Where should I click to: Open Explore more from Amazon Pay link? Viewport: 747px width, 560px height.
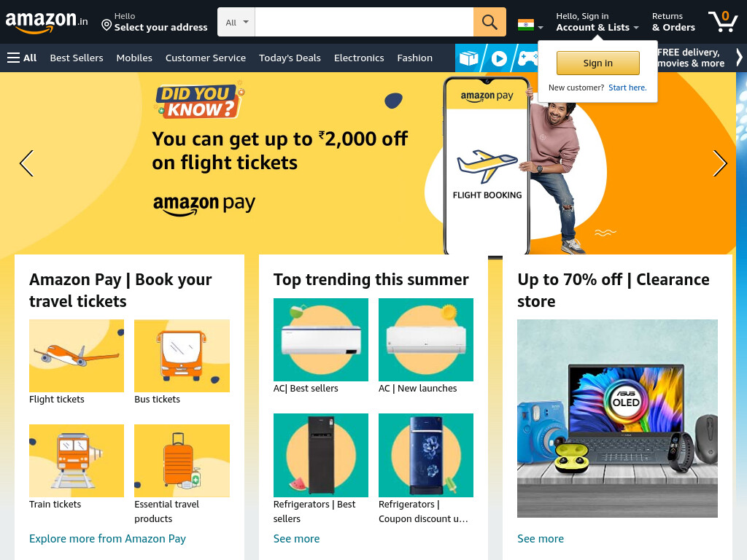108,539
